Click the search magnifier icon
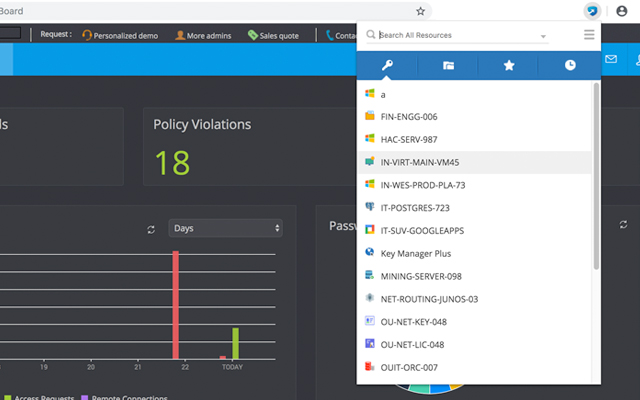Viewport: 640px width, 400px height. click(371, 35)
